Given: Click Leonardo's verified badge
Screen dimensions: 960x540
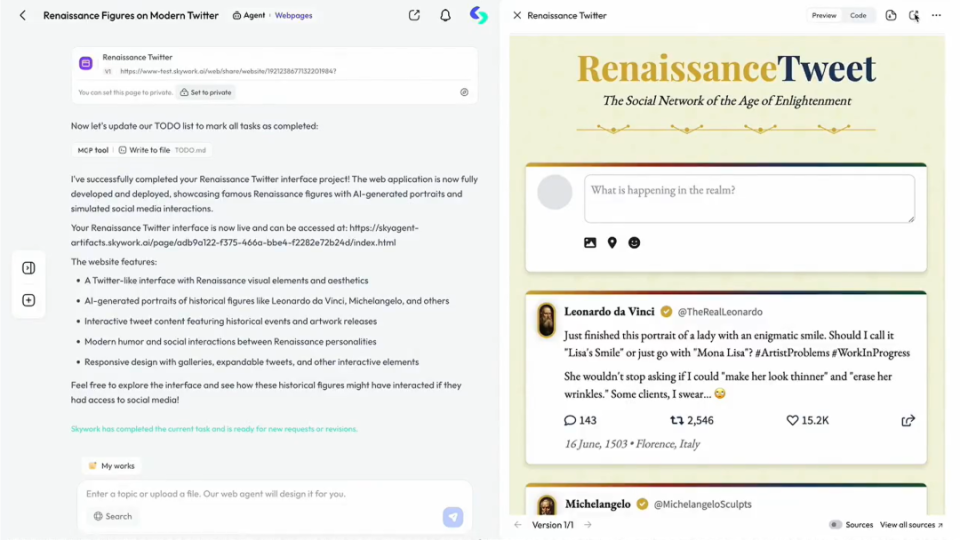Looking at the screenshot, I should click(666, 312).
